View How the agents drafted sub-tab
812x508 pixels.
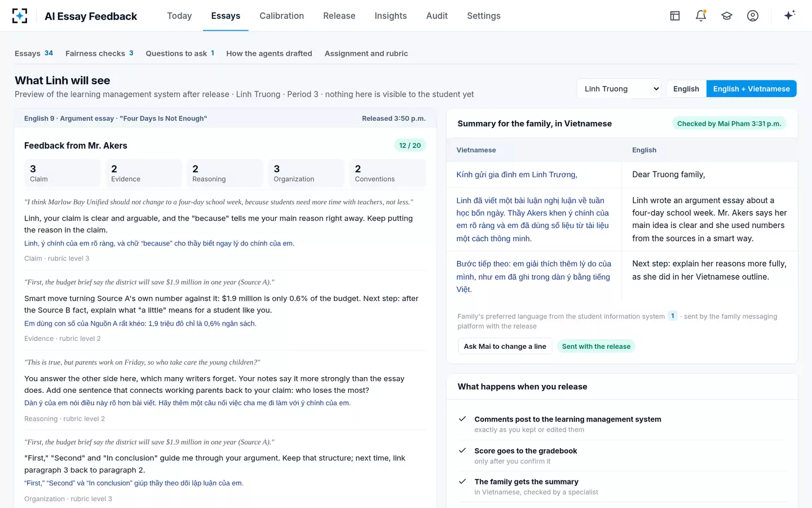point(269,53)
